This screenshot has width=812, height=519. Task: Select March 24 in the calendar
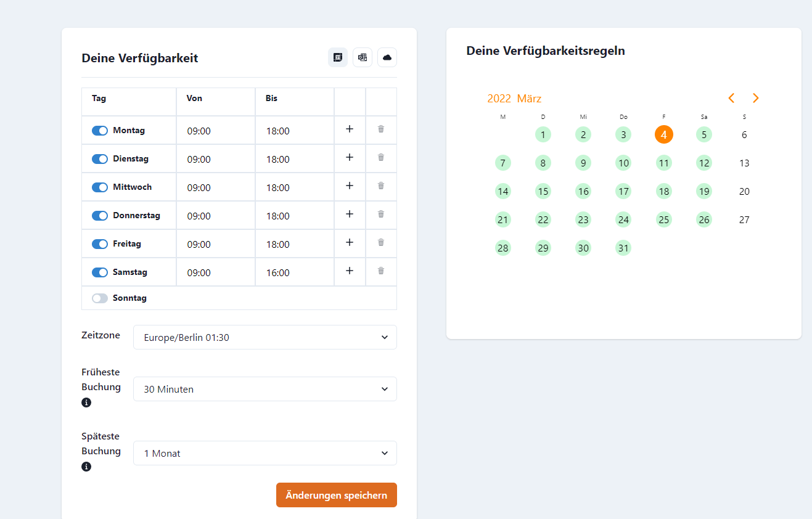(623, 219)
